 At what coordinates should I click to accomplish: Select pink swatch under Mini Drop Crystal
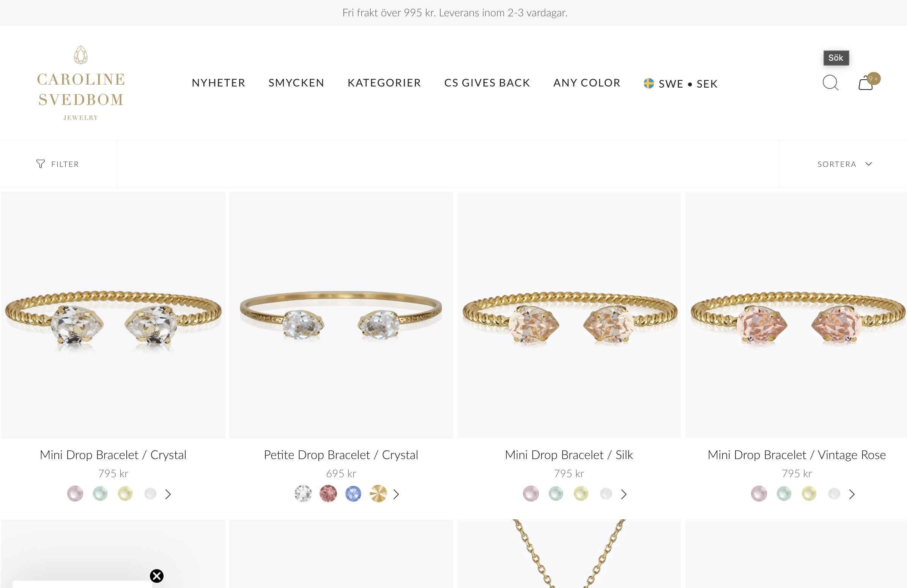(75, 494)
